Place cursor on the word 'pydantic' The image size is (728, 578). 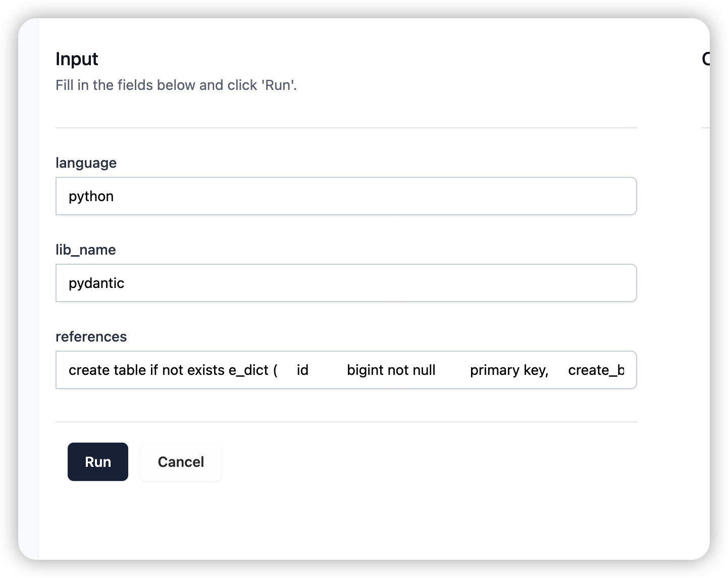[96, 283]
